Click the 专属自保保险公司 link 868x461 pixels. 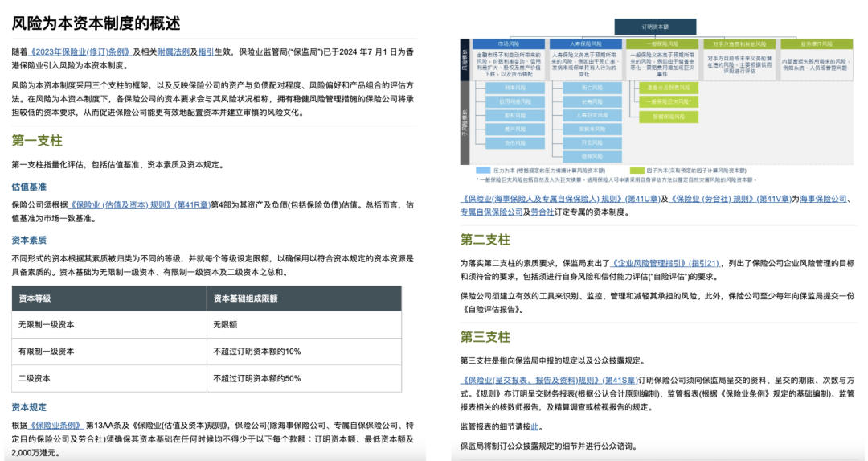(491, 212)
